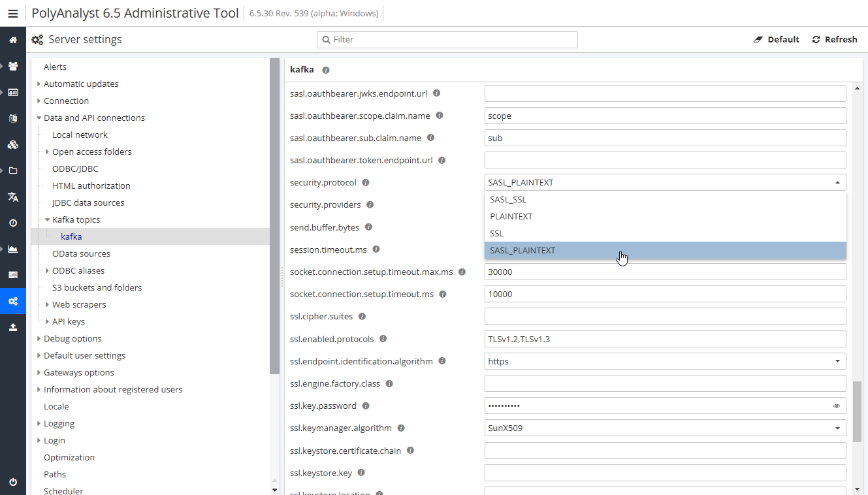This screenshot has width=868, height=495.
Task: Show info for security.providers
Action: pos(370,205)
